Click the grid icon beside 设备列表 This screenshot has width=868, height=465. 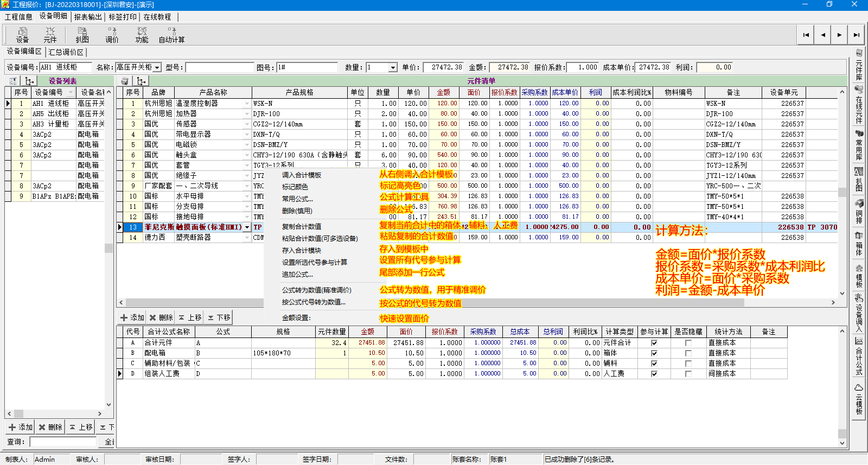point(12,81)
